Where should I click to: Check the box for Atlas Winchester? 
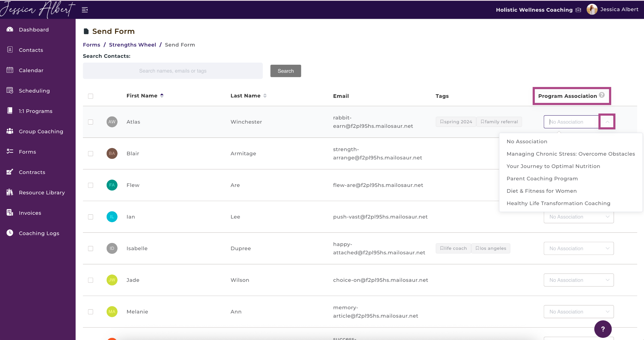pos(90,122)
